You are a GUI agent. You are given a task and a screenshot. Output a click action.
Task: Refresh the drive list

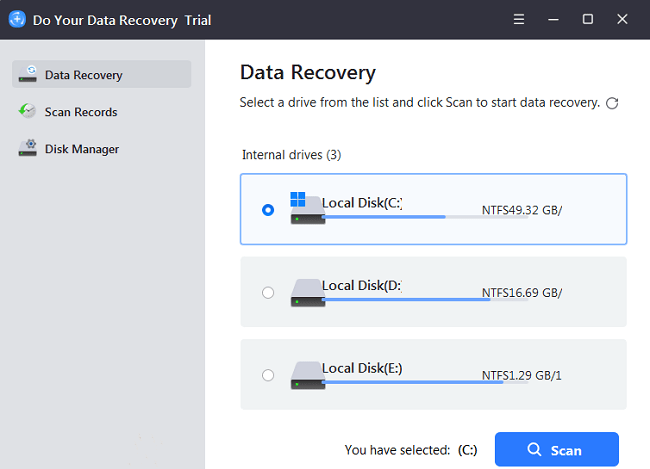(x=612, y=103)
